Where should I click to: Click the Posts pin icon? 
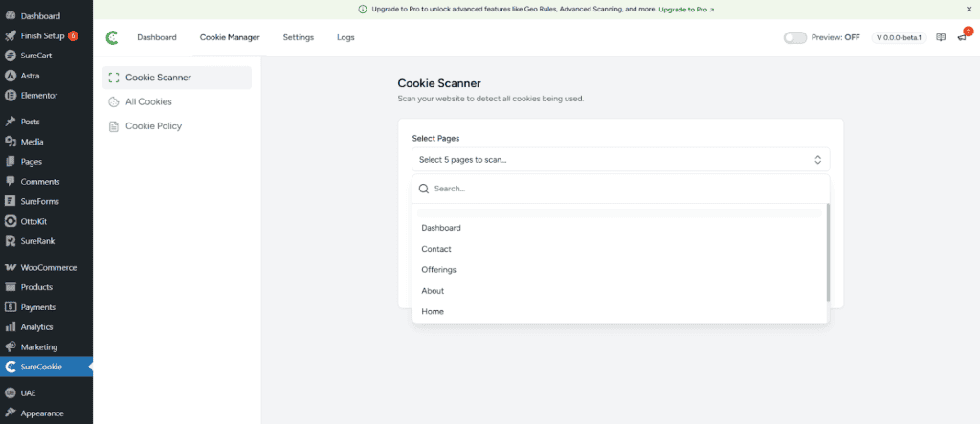(x=10, y=122)
